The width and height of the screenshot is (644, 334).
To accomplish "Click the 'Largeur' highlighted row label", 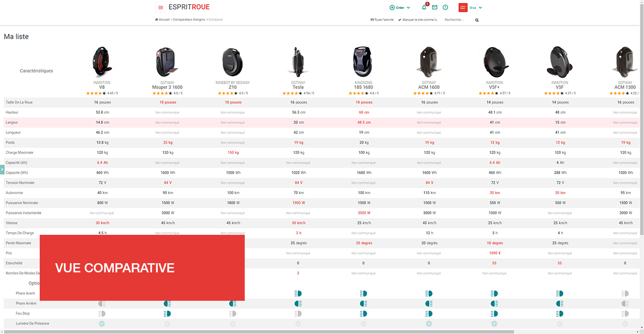I will 12,122.
